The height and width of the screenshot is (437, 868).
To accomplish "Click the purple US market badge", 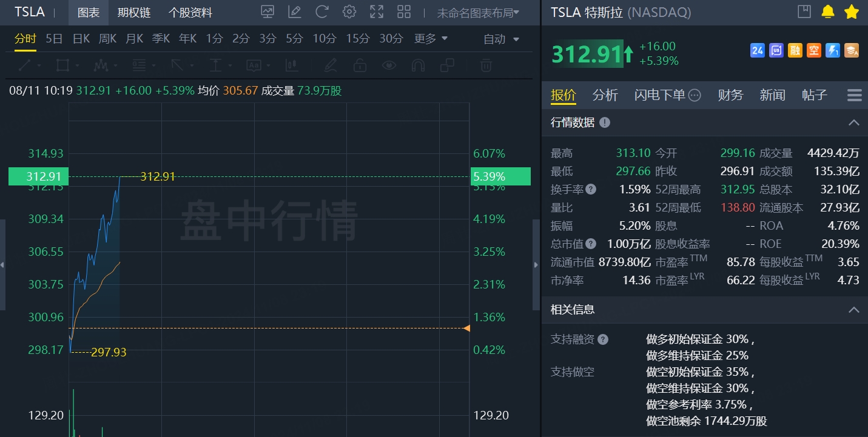I will coord(776,51).
